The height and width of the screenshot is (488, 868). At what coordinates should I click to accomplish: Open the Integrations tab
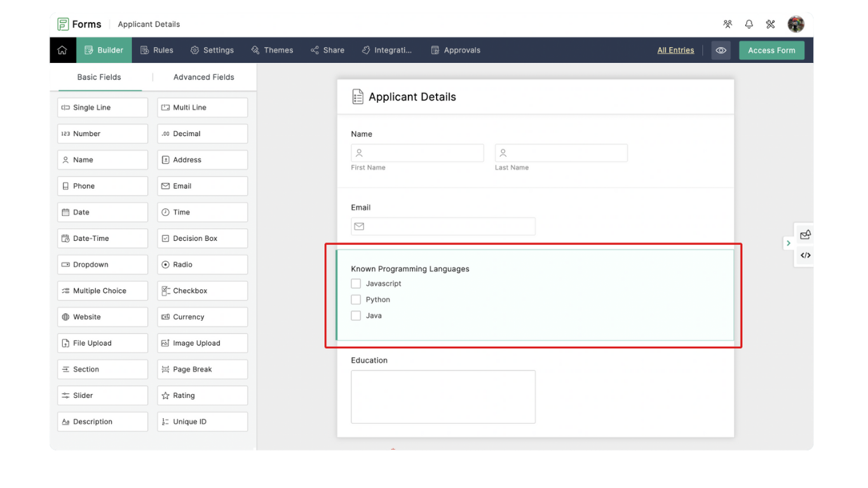click(x=387, y=50)
